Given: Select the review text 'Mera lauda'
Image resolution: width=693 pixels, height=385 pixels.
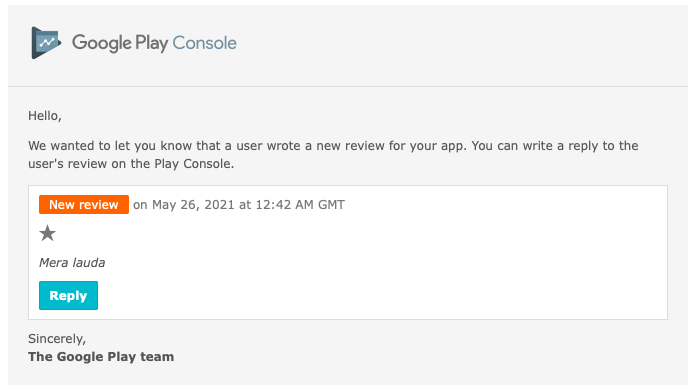Looking at the screenshot, I should tap(72, 263).
